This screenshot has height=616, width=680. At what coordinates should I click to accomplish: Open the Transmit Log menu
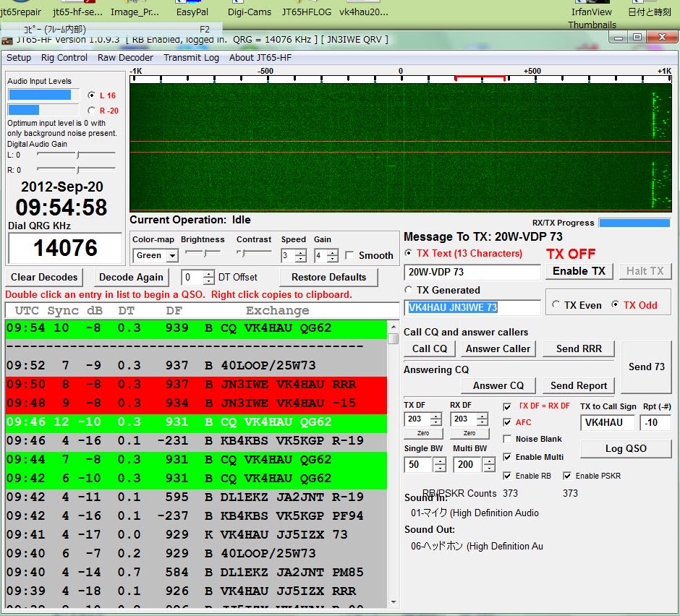[x=191, y=58]
